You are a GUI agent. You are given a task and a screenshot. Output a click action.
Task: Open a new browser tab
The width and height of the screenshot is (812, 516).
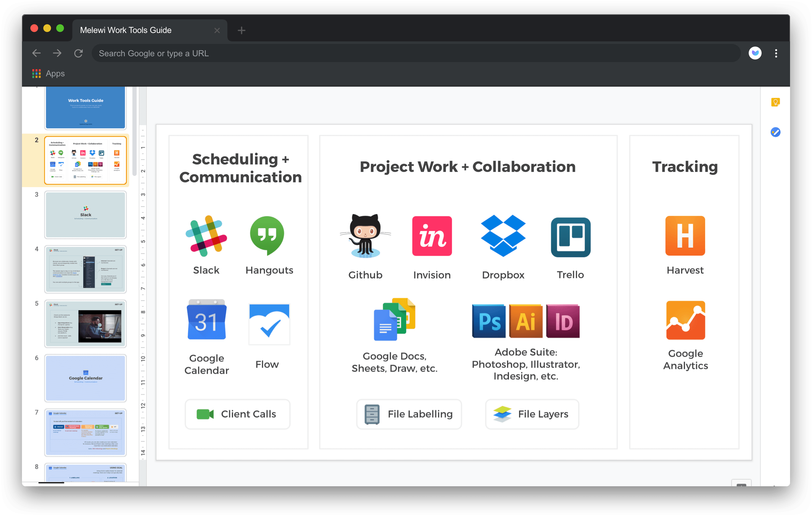click(242, 30)
